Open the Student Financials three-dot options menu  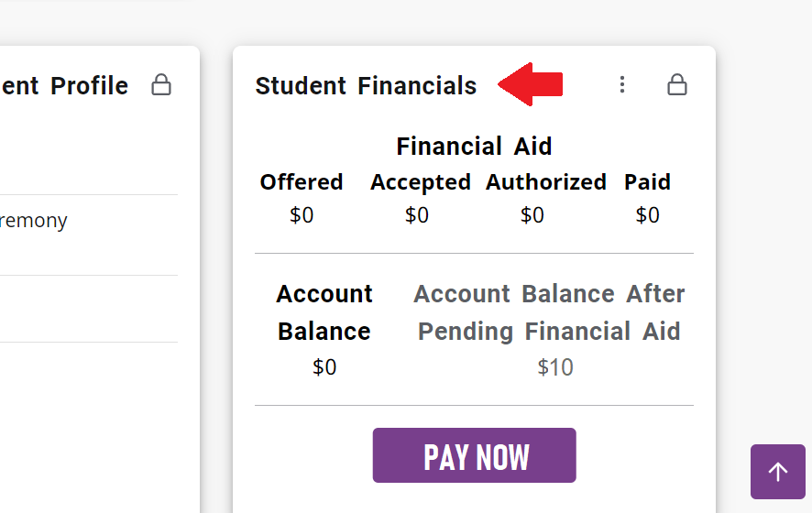(622, 85)
